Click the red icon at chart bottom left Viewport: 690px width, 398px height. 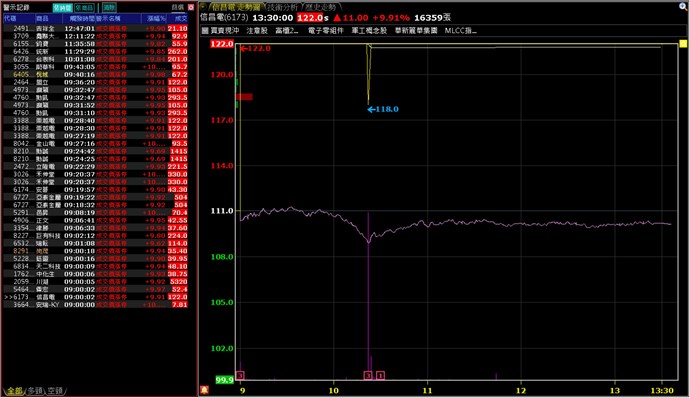204,390
